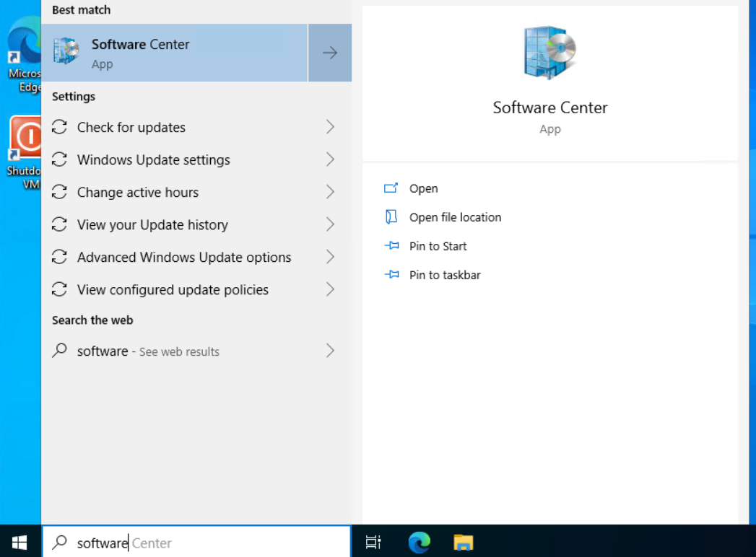Click the taskbar search input field
This screenshot has width=756, height=557.
[x=196, y=543]
